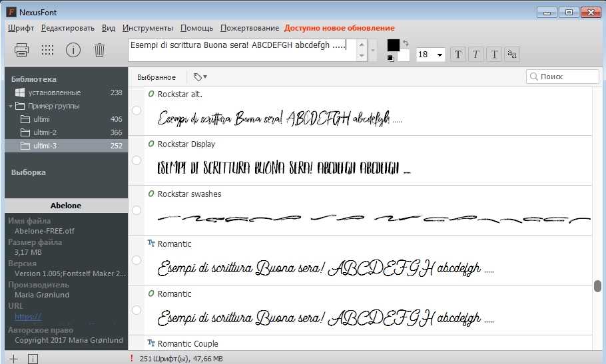Open the font size 18 dropdown
606x364 pixels.
(x=440, y=55)
